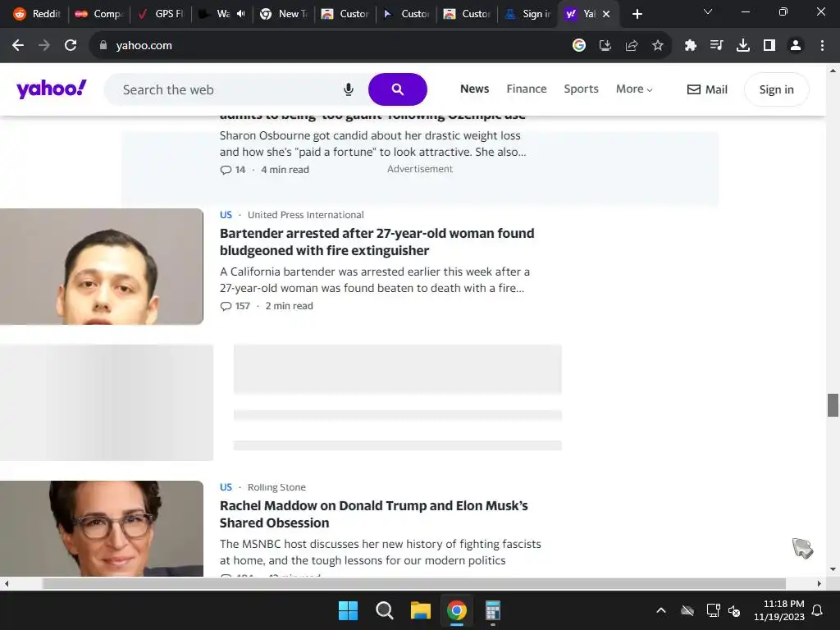This screenshot has width=840, height=630.
Task: Go back to previous page
Action: tap(18, 46)
